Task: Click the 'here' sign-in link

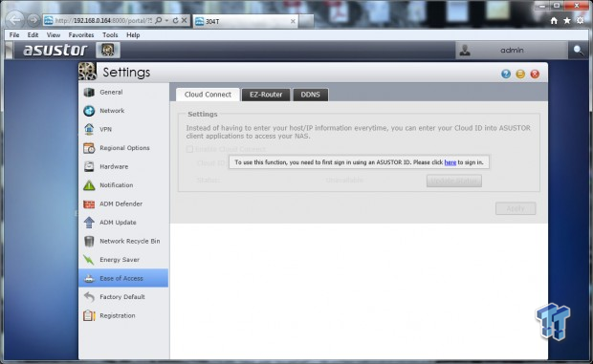Action: (450, 162)
